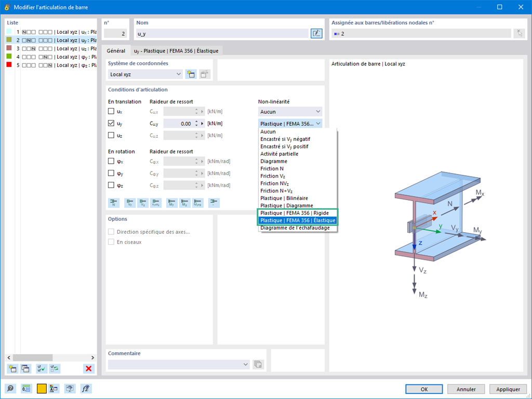Select the N hinge type icon
This screenshot has width=532, height=399.
[114, 203]
